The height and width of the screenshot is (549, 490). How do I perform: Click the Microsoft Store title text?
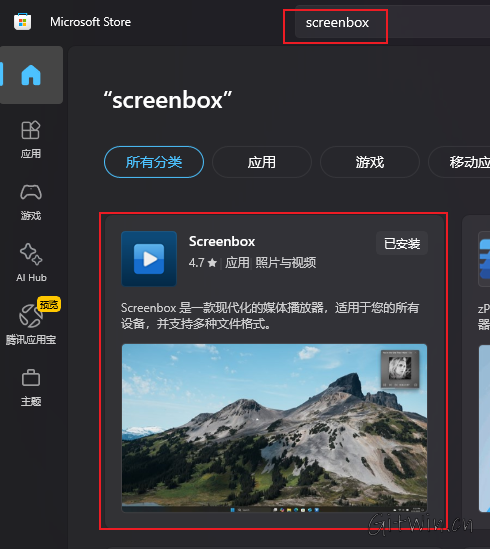click(90, 22)
